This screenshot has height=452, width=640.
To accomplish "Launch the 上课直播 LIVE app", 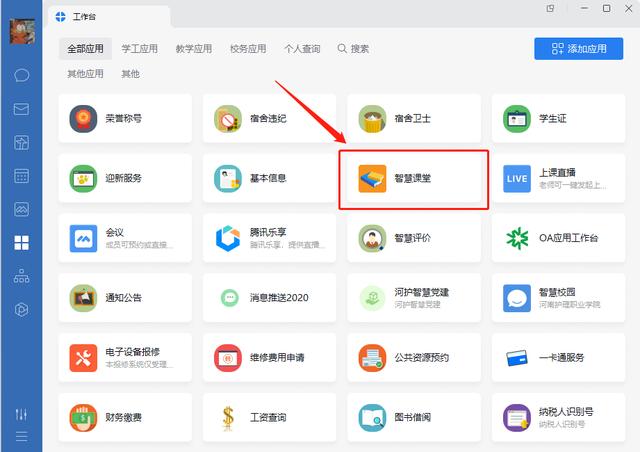I will [558, 178].
